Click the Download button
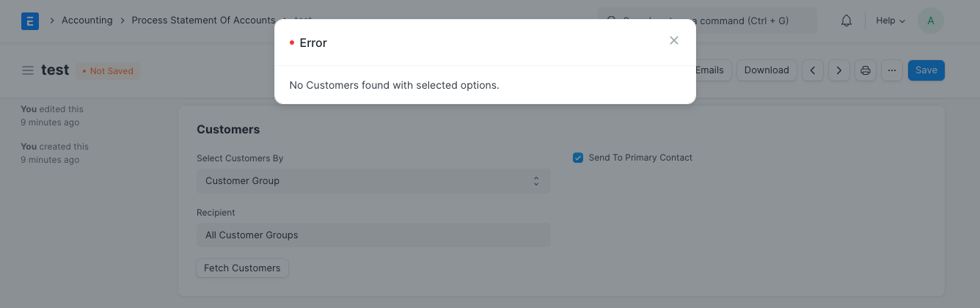This screenshot has width=980, height=308. (767, 70)
